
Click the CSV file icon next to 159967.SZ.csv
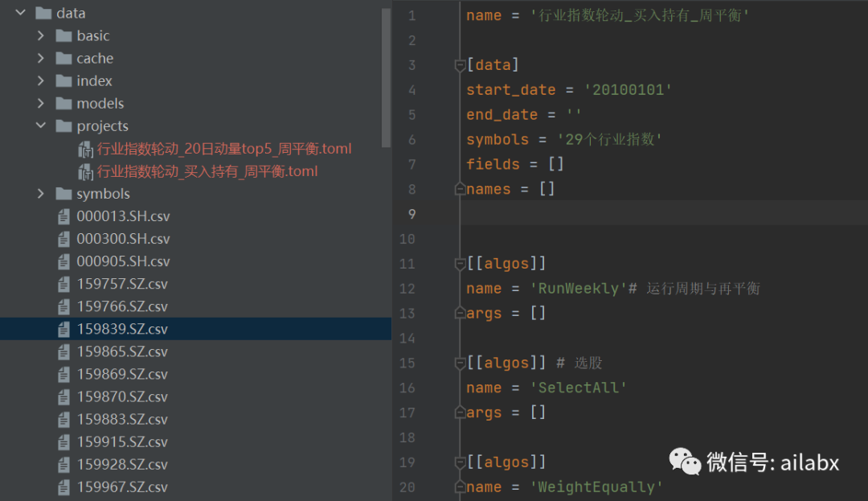click(63, 487)
